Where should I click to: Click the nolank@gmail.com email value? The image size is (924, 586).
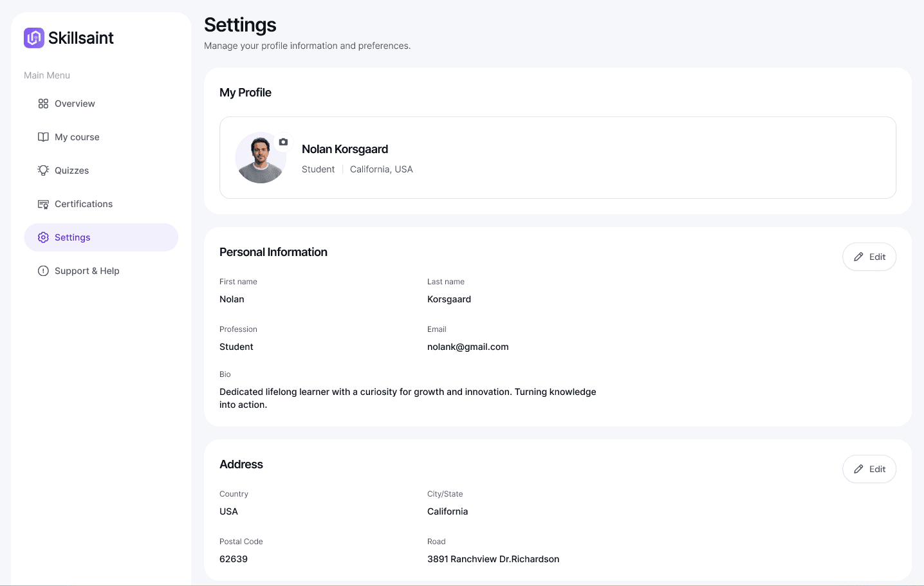pos(468,347)
